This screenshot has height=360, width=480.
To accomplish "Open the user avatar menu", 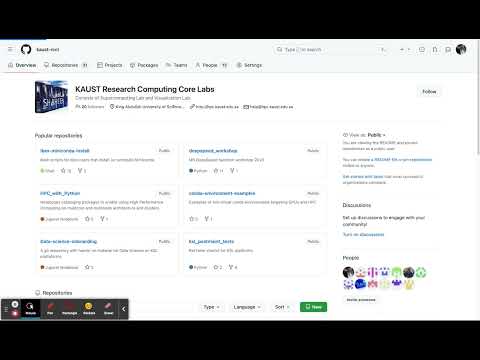I will [x=461, y=49].
